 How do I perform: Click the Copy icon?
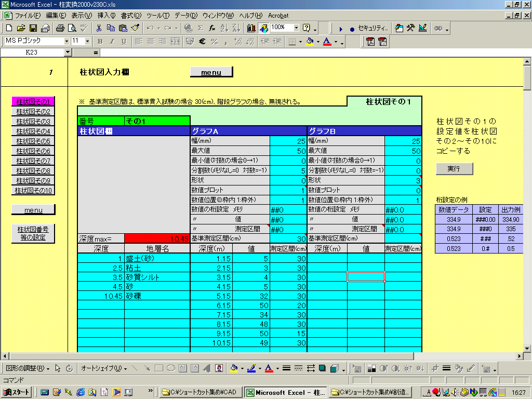[111, 28]
